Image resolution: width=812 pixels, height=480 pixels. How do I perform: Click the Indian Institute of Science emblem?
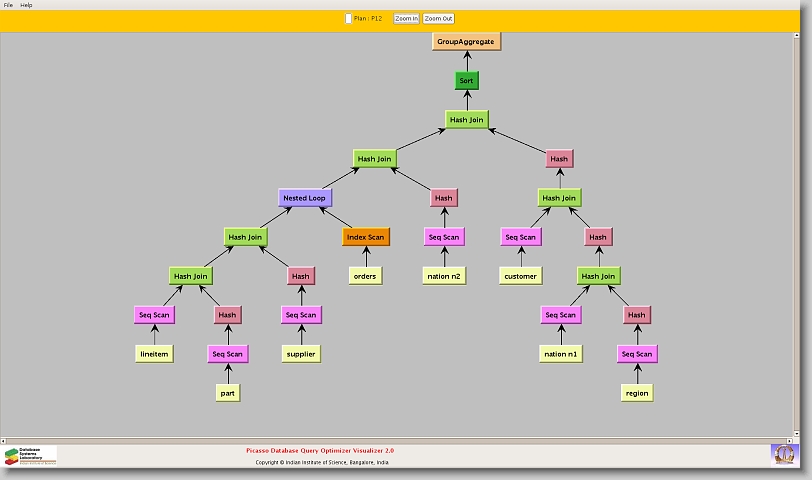pos(784,454)
